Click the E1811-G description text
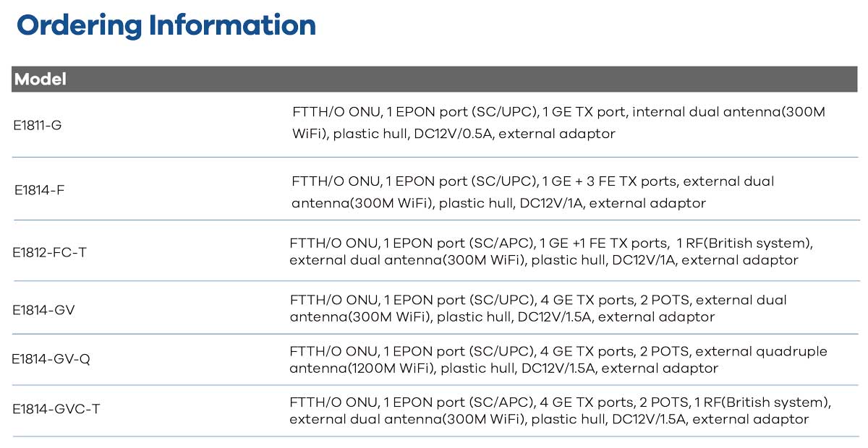Viewport: 868px width, 448px height. 558,123
